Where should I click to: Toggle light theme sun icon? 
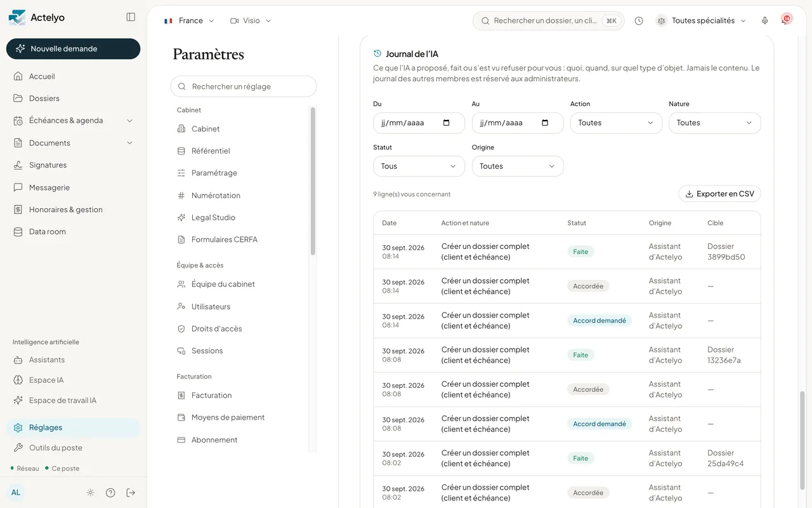(x=91, y=493)
